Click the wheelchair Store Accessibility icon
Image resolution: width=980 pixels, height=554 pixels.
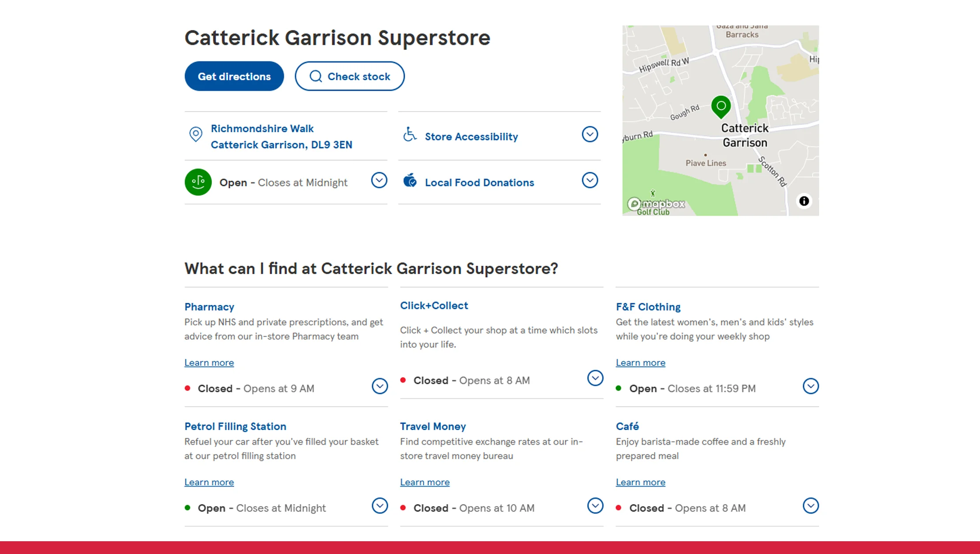[410, 135]
